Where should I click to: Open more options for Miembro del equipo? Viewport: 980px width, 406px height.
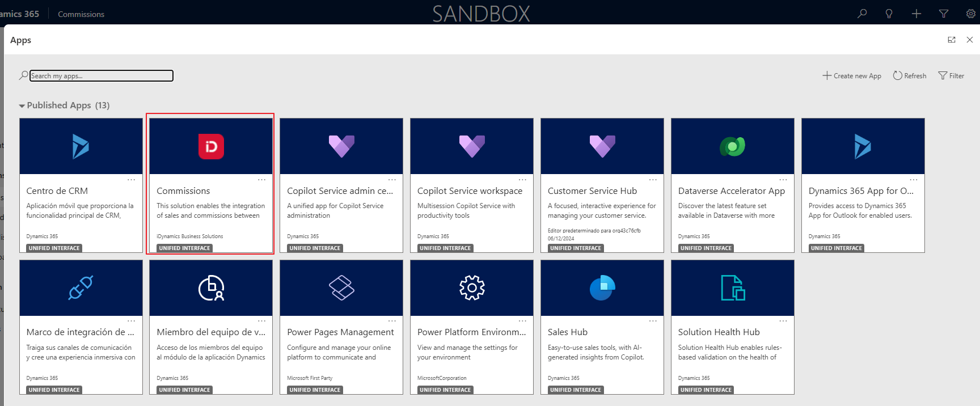(261, 321)
